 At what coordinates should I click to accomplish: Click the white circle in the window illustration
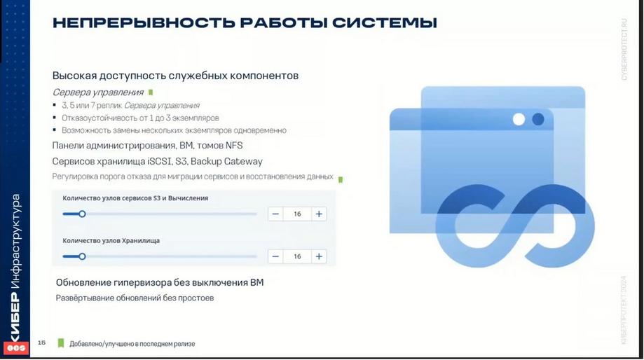(519, 120)
